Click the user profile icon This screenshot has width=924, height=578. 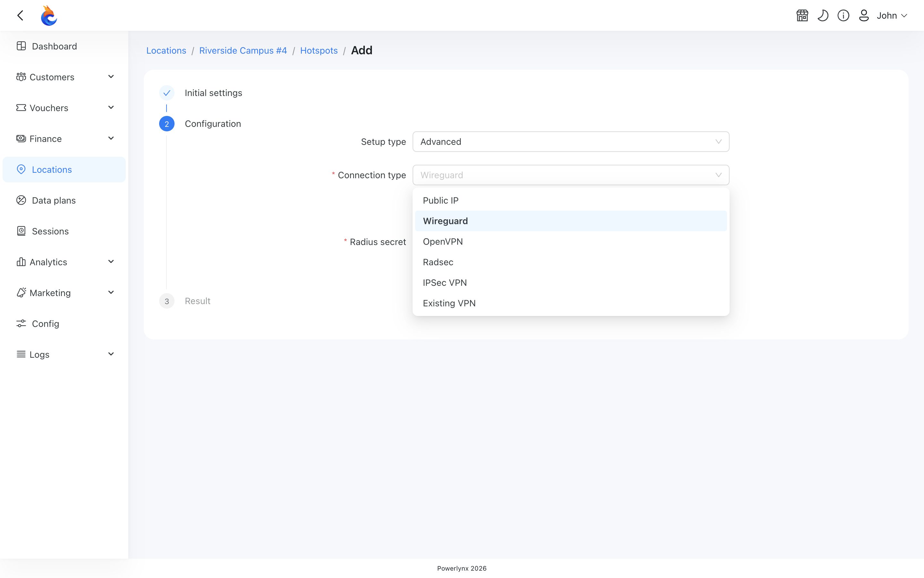tap(864, 16)
